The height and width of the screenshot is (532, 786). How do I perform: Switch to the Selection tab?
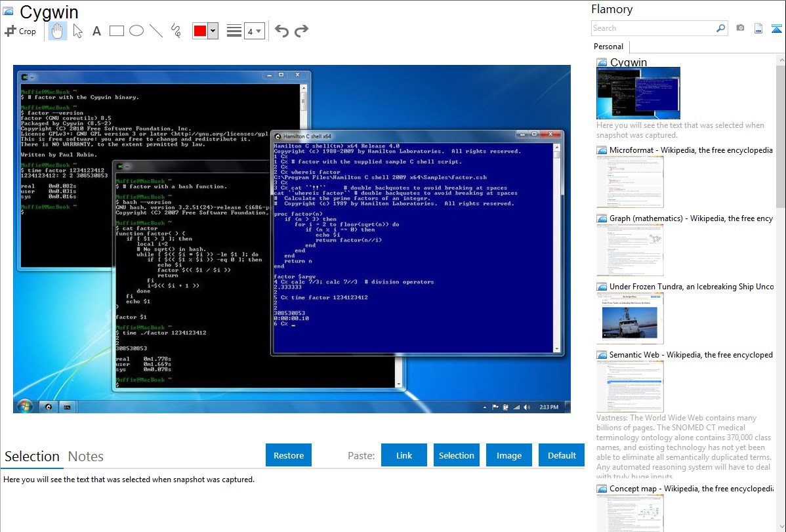point(32,457)
